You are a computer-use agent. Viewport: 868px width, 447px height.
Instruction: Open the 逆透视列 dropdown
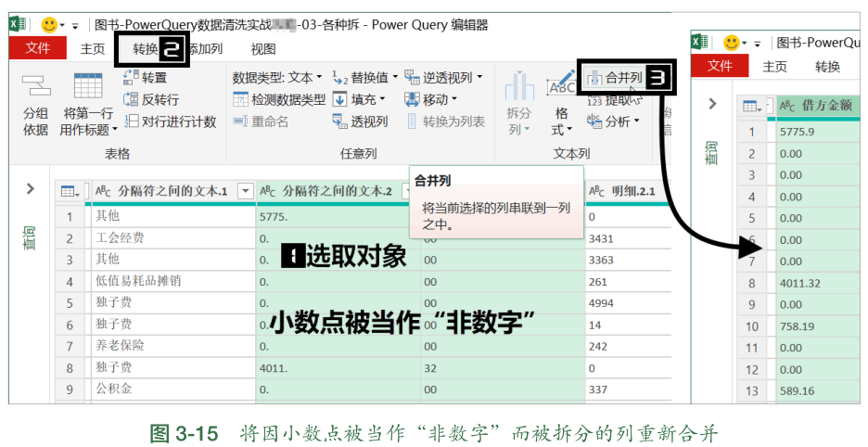tap(443, 78)
